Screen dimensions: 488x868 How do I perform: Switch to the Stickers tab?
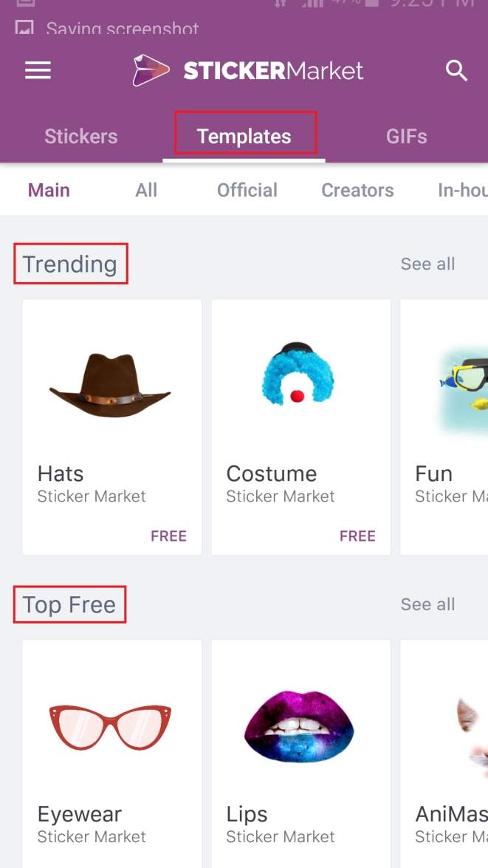[x=80, y=136]
